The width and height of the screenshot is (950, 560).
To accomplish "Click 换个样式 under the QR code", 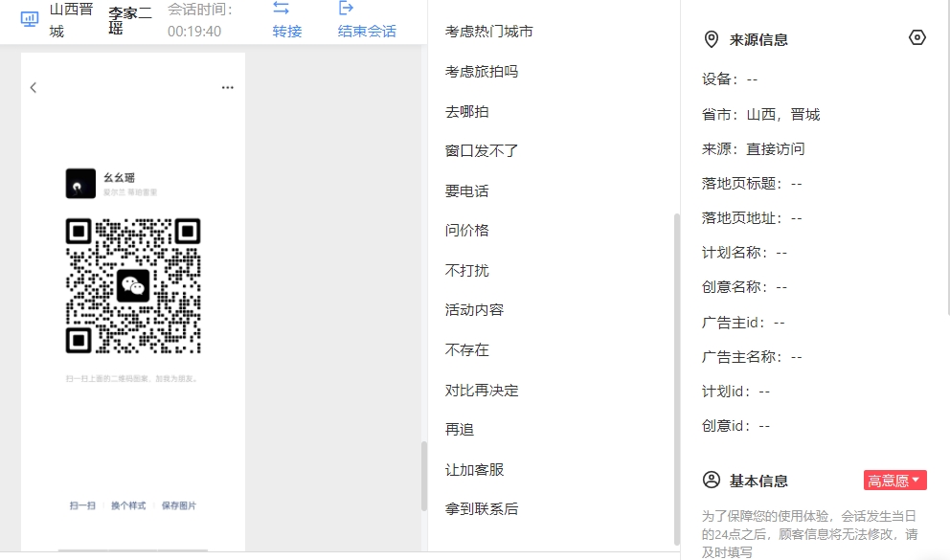I will tap(128, 505).
